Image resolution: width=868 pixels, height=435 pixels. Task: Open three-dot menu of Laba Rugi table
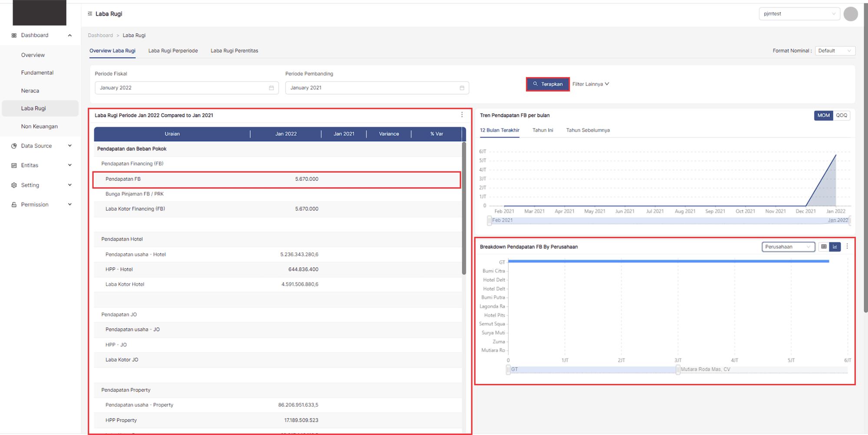(x=462, y=115)
